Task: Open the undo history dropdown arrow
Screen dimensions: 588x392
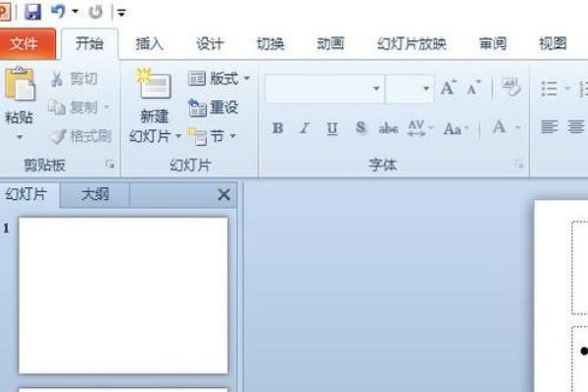Action: [x=75, y=11]
